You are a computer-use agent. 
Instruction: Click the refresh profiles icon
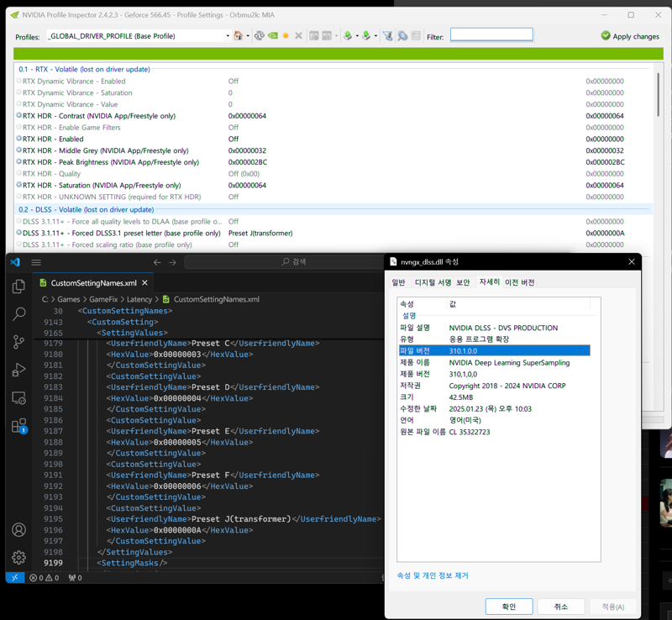[x=260, y=36]
